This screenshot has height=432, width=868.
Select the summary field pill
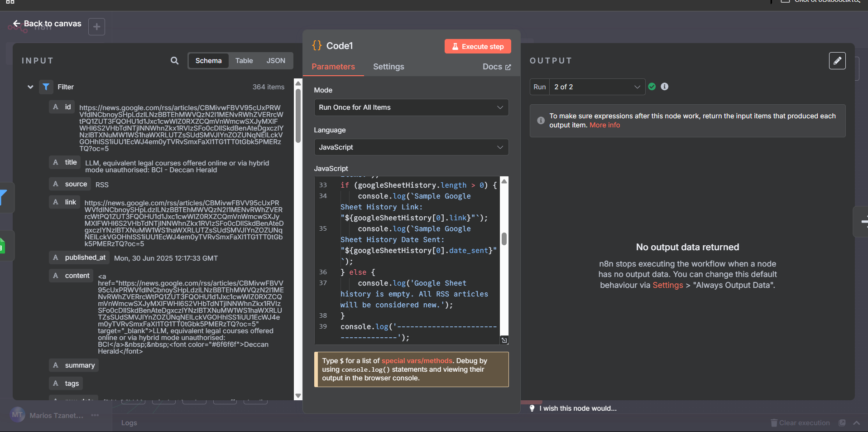tap(74, 365)
